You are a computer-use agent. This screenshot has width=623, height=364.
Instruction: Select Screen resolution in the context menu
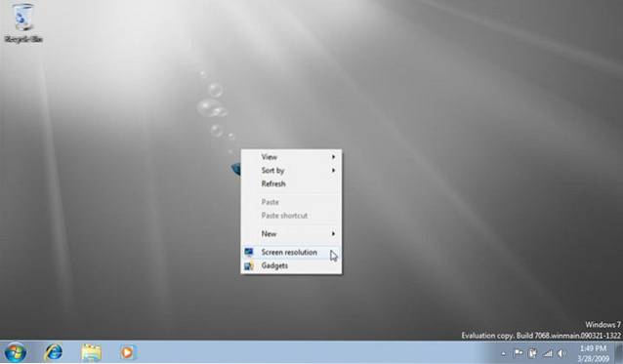coord(291,252)
